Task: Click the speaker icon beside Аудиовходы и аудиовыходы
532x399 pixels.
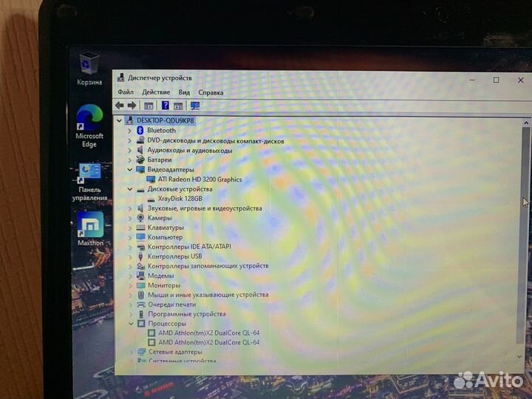Action: click(140, 150)
